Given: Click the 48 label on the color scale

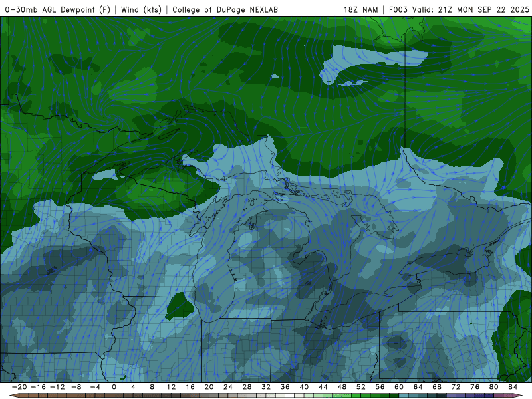Looking at the screenshot, I should pyautogui.click(x=342, y=387).
